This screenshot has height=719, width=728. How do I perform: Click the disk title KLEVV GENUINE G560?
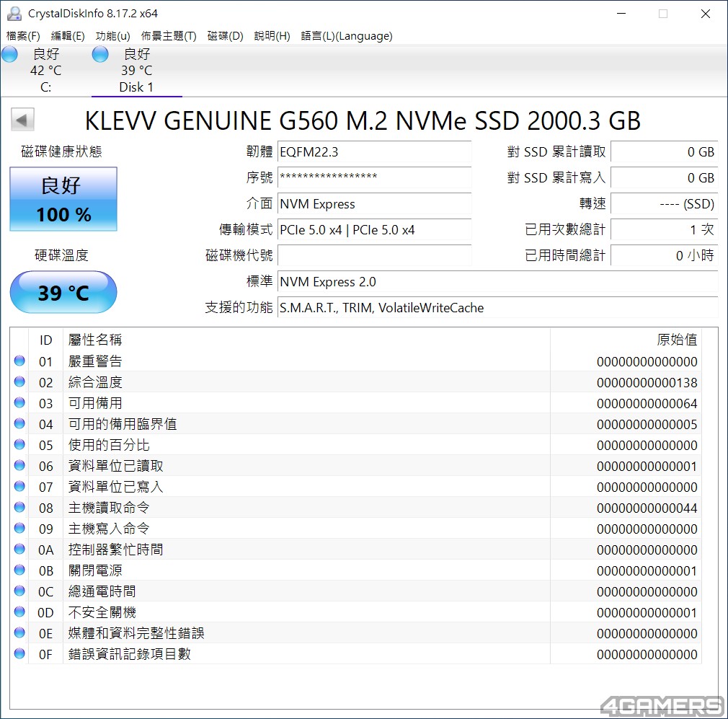pyautogui.click(x=363, y=120)
